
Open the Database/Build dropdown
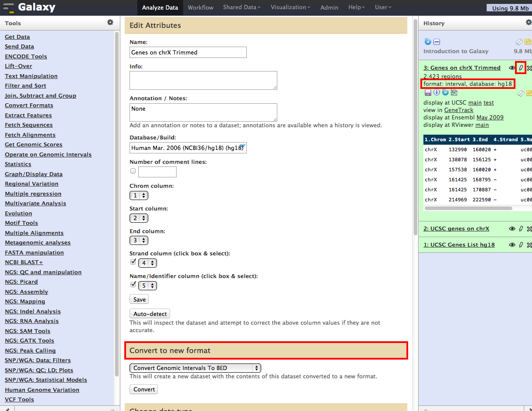188,148
